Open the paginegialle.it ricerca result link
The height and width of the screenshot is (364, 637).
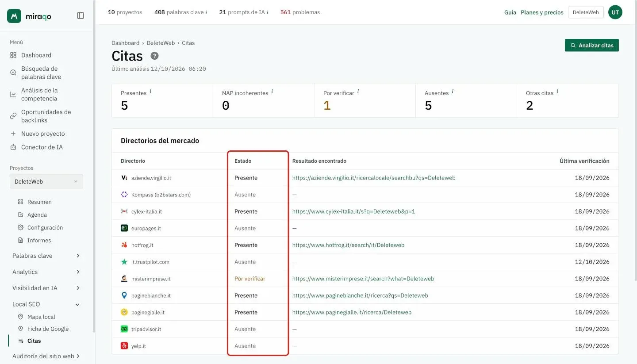(352, 312)
